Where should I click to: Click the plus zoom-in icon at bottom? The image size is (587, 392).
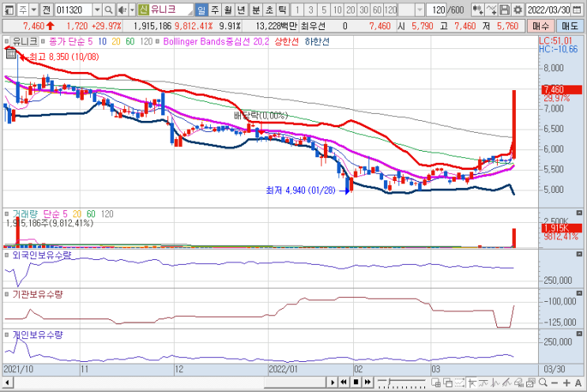566,383
